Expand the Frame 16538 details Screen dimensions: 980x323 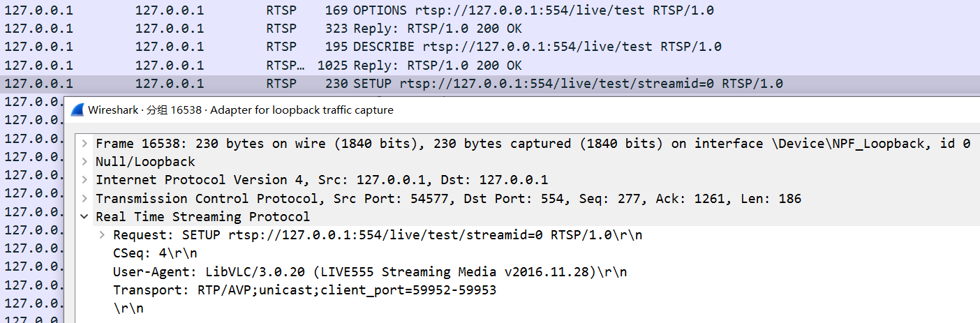[x=84, y=144]
